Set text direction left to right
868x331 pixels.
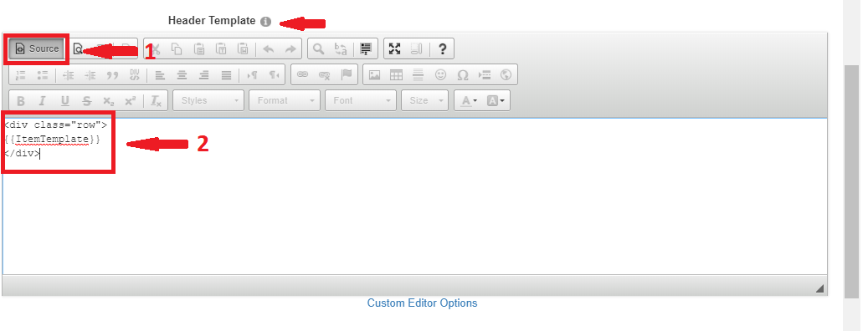252,75
